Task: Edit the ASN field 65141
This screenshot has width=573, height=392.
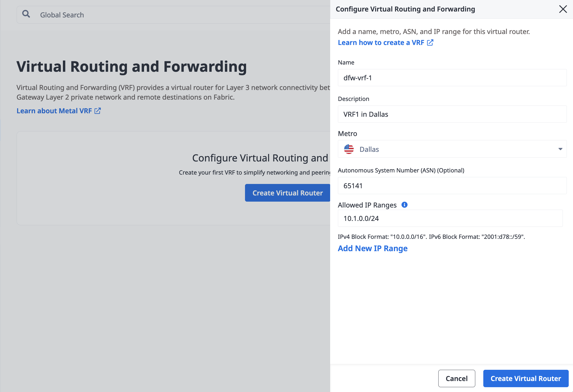Action: (x=452, y=186)
